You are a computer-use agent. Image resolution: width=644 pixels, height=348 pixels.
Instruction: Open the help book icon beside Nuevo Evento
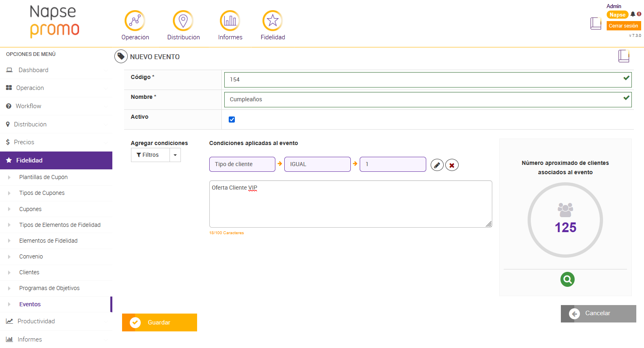tap(624, 56)
